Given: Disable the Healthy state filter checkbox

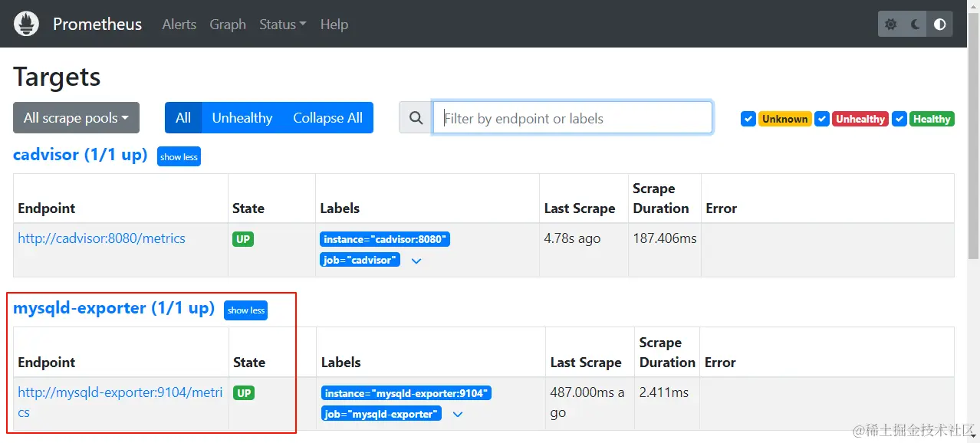Looking at the screenshot, I should [x=899, y=119].
